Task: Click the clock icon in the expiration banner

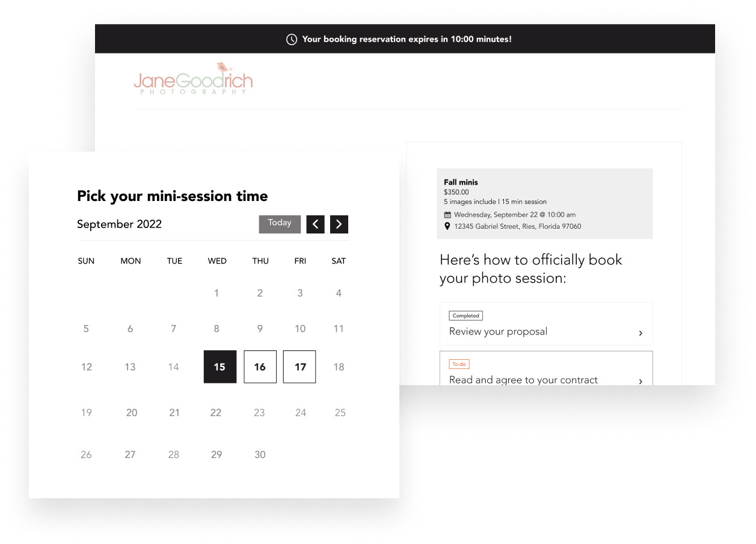Action: coord(292,39)
